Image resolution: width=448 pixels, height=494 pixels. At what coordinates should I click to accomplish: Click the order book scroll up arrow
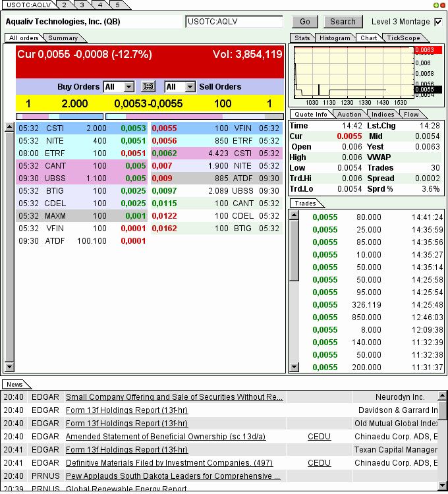[x=9, y=127]
